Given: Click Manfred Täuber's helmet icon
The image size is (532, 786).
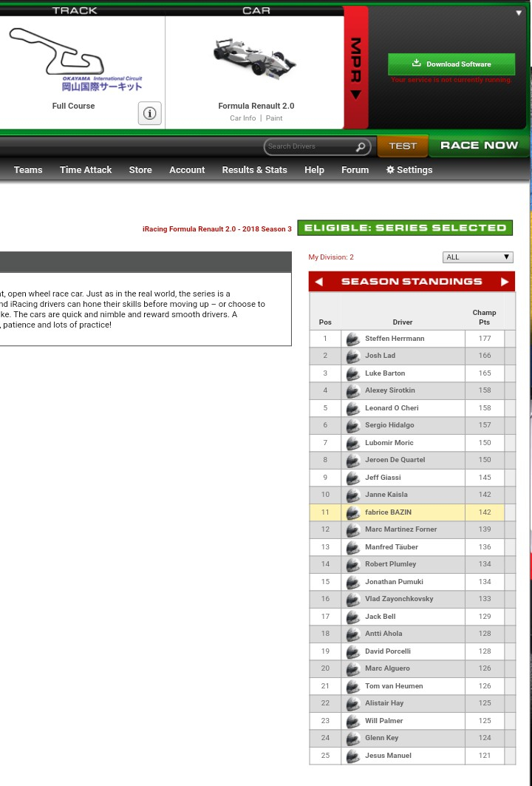Looking at the screenshot, I should 353,547.
